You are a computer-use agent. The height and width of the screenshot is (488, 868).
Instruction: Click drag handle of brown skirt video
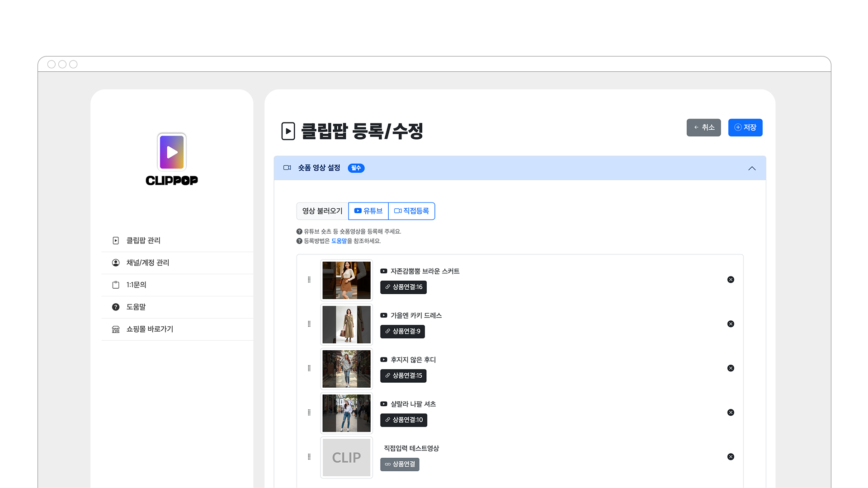(x=309, y=280)
